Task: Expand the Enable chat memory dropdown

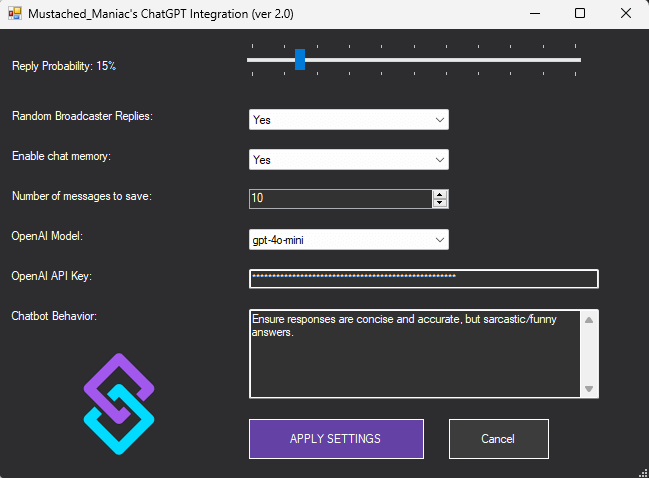Action: (x=439, y=160)
